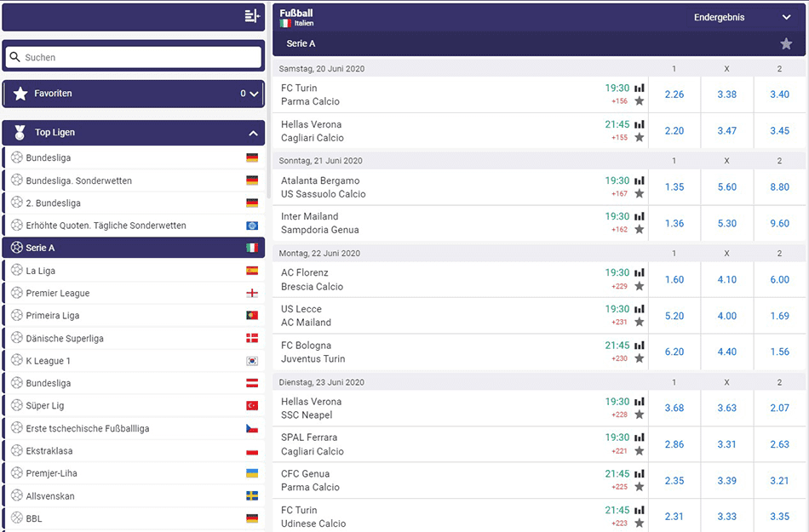809x532 pixels.
Task: Open statistics for FC Turin vs Parma Calcio
Action: tap(640, 89)
